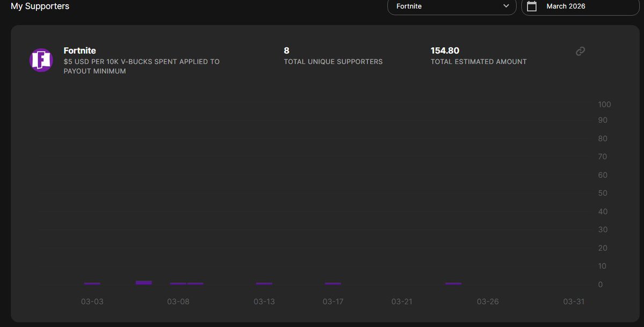The image size is (644, 327).
Task: Click the Fortnite purple logo icon
Action: (x=41, y=60)
